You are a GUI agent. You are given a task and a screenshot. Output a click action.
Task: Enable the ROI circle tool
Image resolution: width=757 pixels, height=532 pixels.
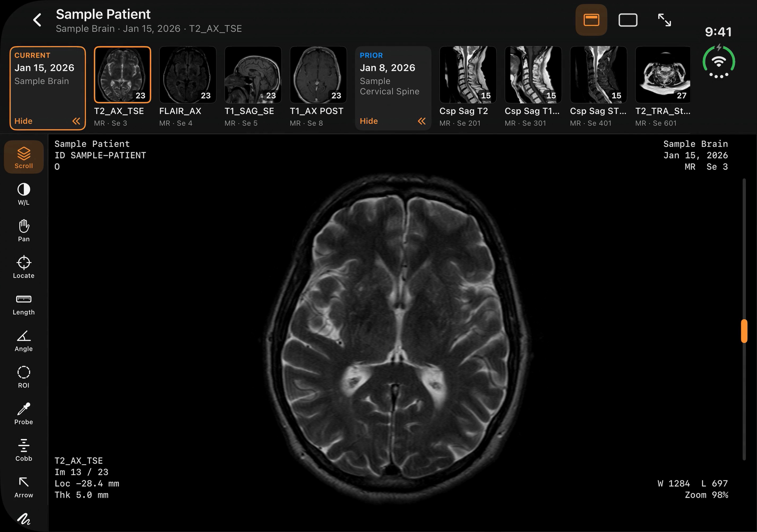[24, 377]
